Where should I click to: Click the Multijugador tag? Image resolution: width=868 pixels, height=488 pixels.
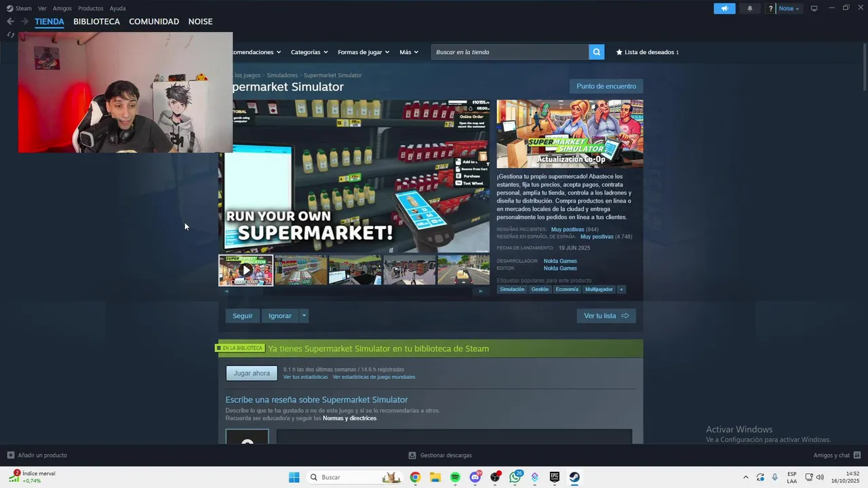pyautogui.click(x=599, y=289)
